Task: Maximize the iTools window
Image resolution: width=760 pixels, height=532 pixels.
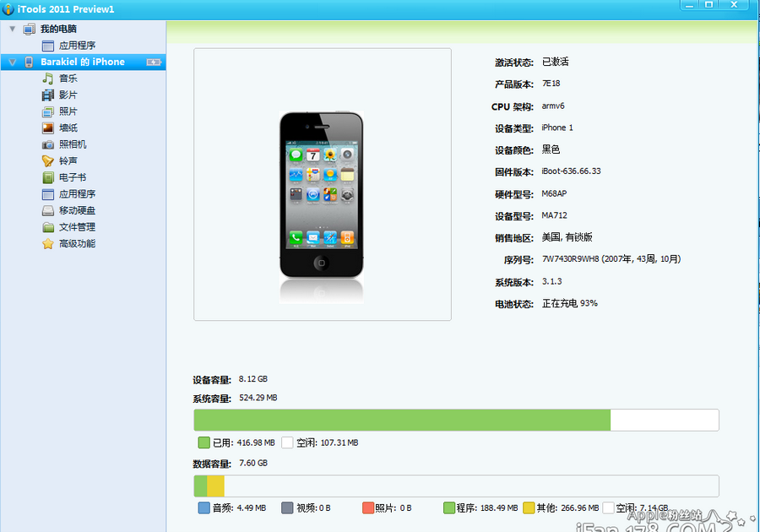Action: [x=709, y=5]
